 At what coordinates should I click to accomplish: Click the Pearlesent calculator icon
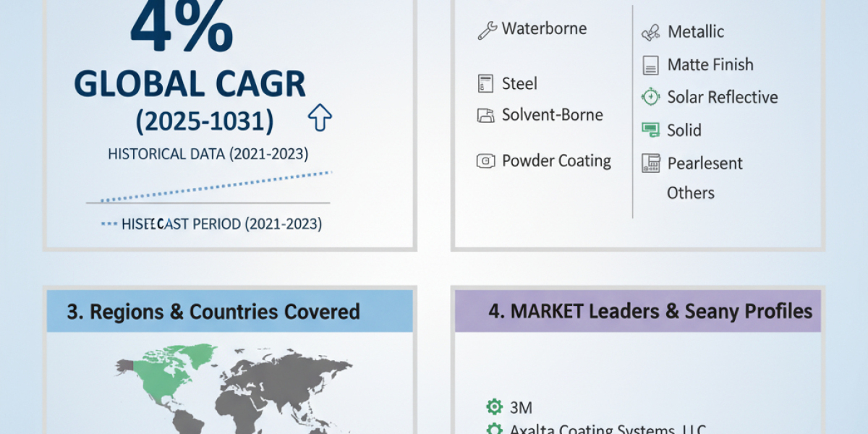pos(650,163)
